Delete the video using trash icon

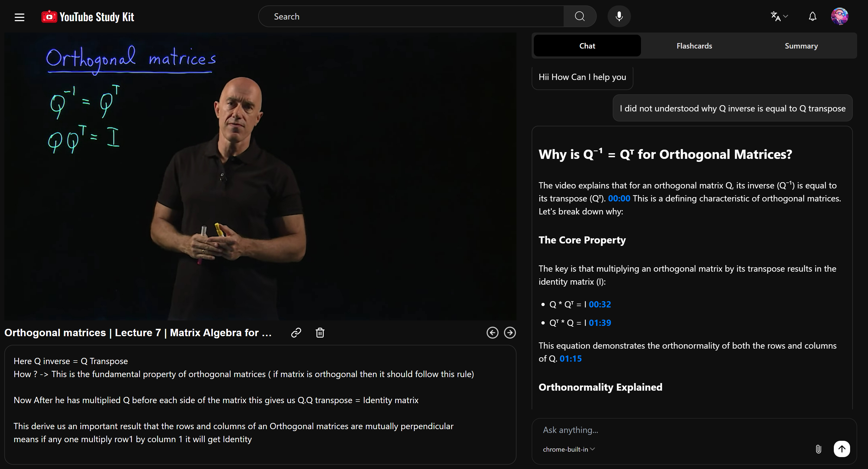click(x=320, y=333)
